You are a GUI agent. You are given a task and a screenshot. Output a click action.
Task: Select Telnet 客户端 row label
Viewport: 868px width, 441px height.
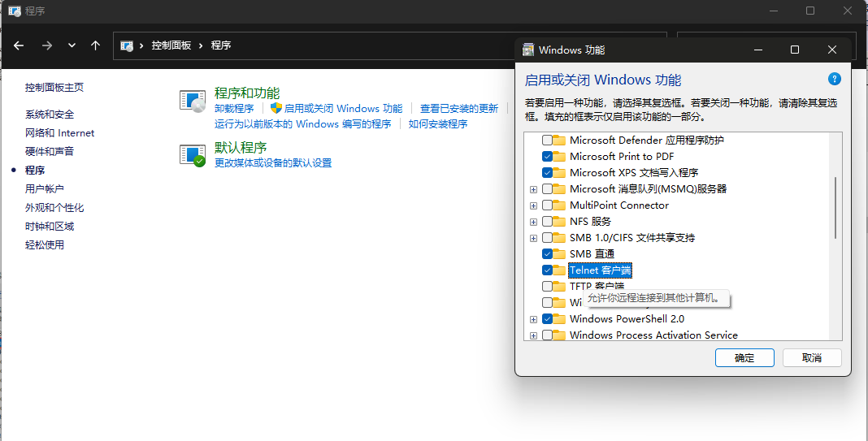[x=600, y=270]
